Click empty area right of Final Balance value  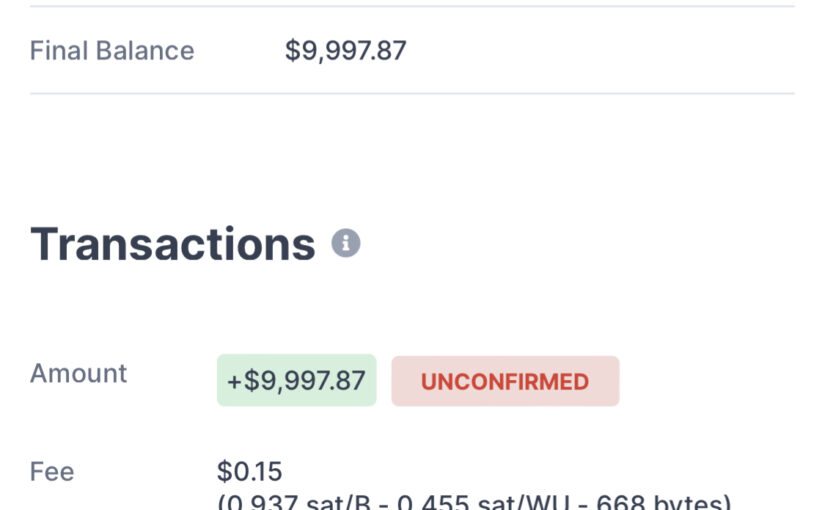[x=600, y=51]
